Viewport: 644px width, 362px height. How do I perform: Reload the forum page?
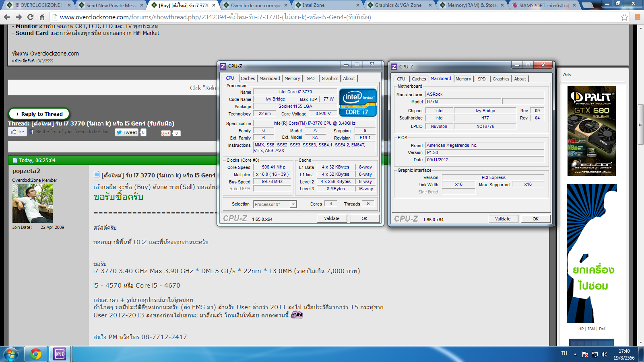pos(30,17)
